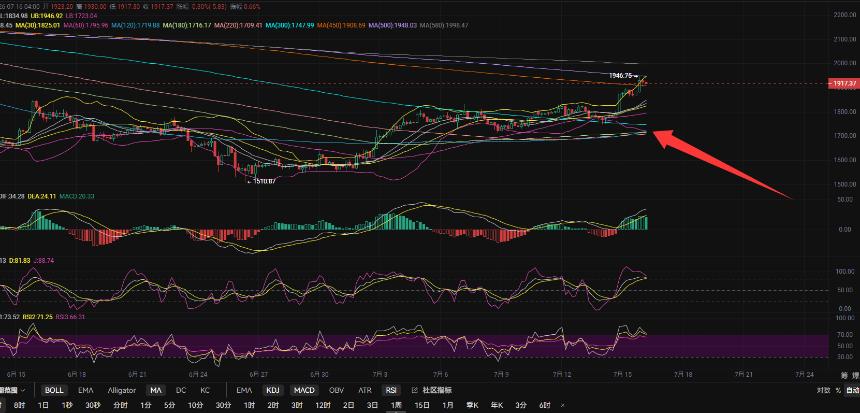This screenshot has height=413, width=860.
Task: Switch to the 3时 timeframe
Action: point(297,405)
